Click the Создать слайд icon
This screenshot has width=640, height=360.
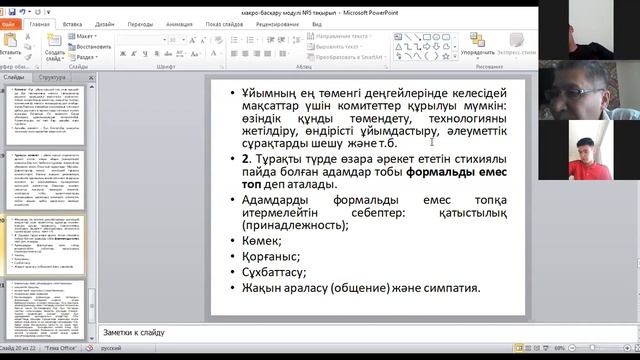pyautogui.click(x=54, y=41)
